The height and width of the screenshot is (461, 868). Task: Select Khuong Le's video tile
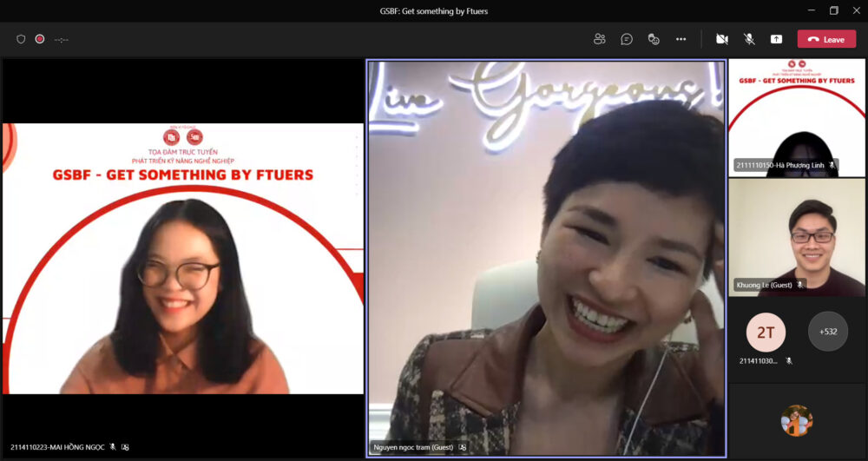tap(797, 237)
